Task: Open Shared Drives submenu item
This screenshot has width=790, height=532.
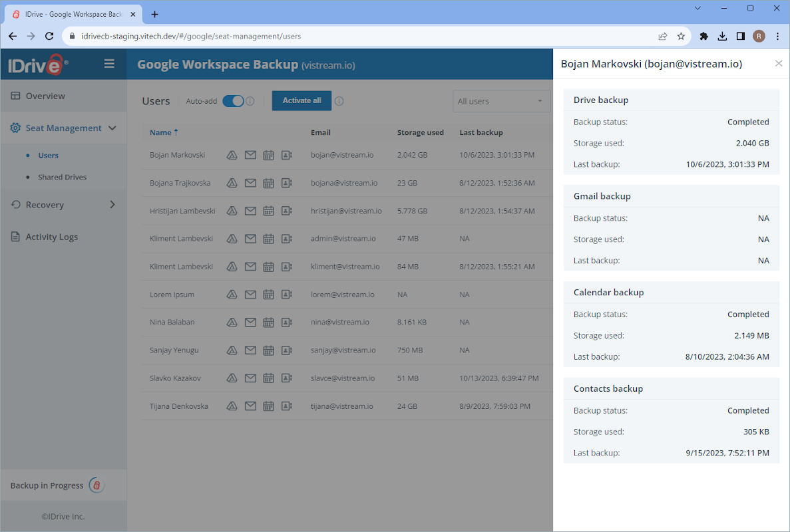Action: click(x=62, y=177)
